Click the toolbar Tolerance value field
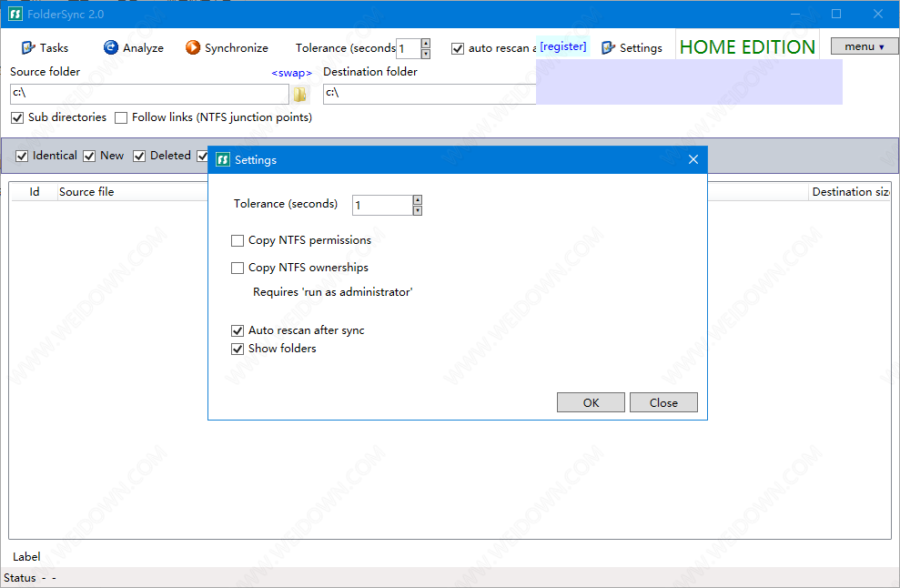The image size is (900, 588). [409, 49]
